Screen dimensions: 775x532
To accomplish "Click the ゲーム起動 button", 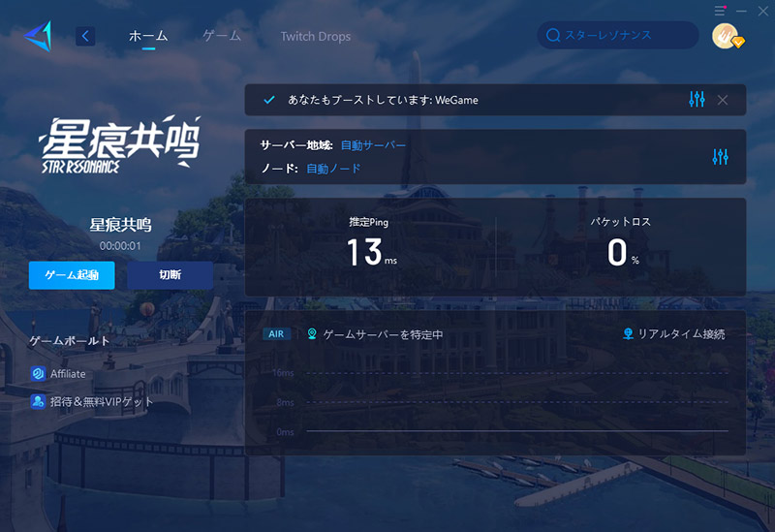I will click(72, 275).
